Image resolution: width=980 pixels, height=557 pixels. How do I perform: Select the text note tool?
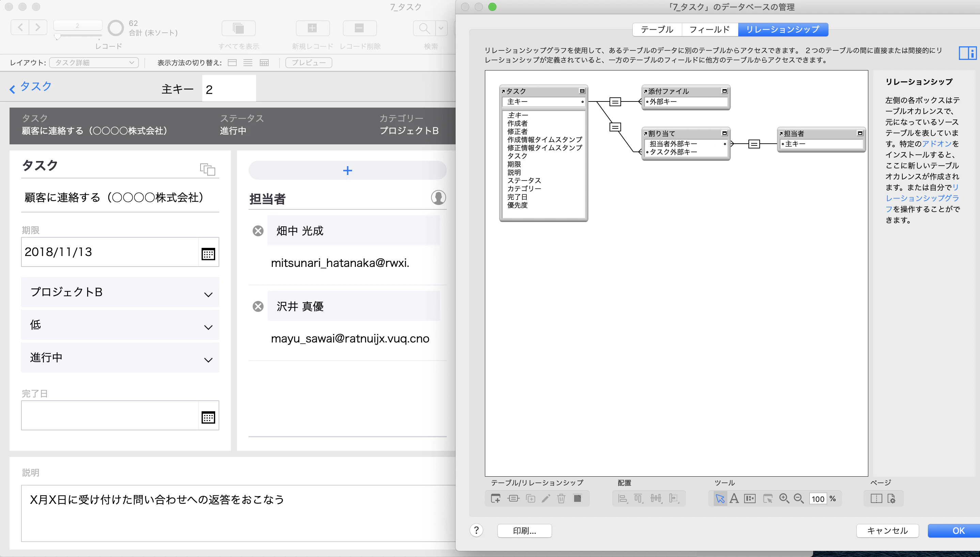pyautogui.click(x=734, y=498)
